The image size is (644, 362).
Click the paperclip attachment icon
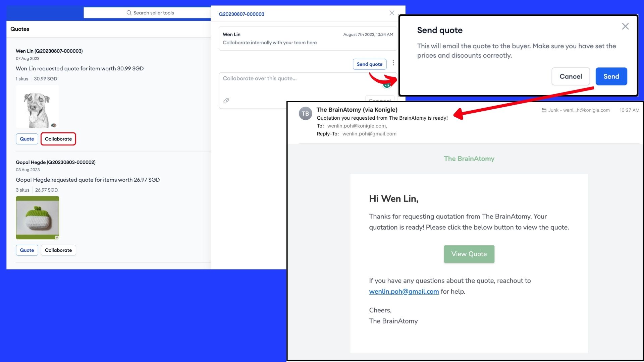click(226, 100)
